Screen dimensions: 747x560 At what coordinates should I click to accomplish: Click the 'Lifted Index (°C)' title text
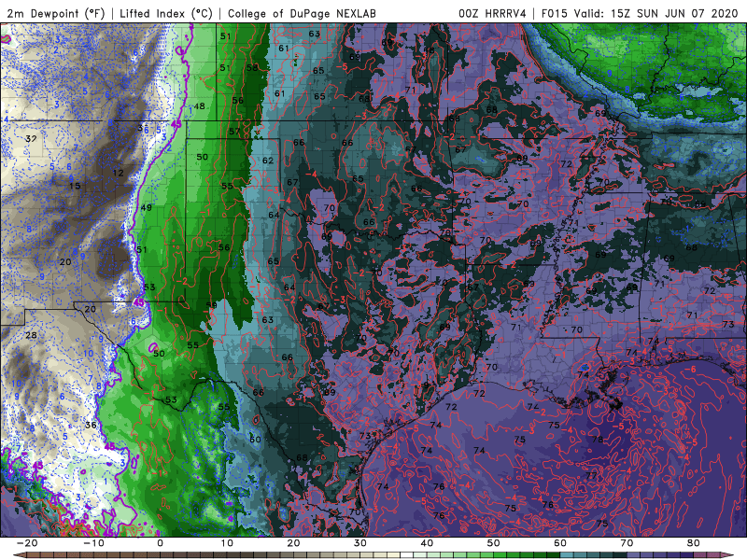point(166,13)
